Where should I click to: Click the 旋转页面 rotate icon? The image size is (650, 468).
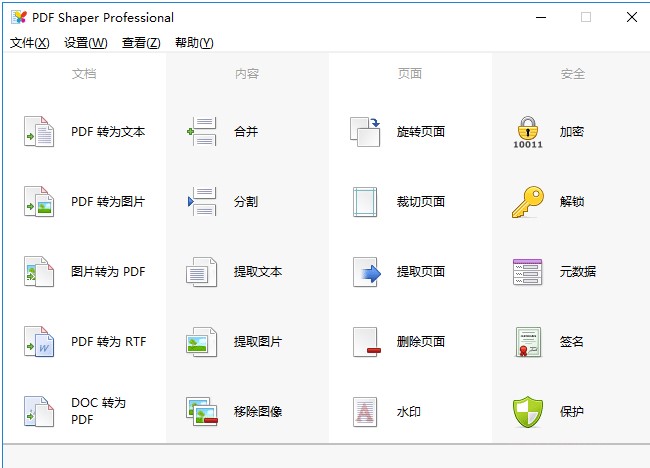(x=365, y=131)
